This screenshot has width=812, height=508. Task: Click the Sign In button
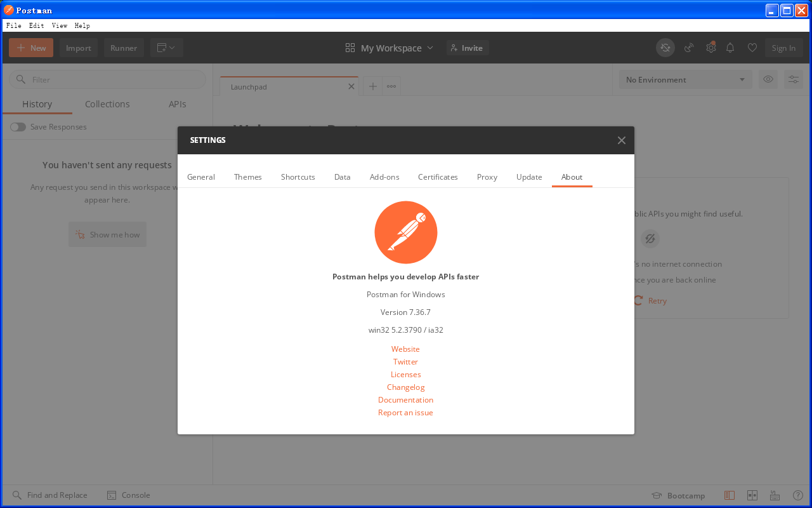(783, 48)
